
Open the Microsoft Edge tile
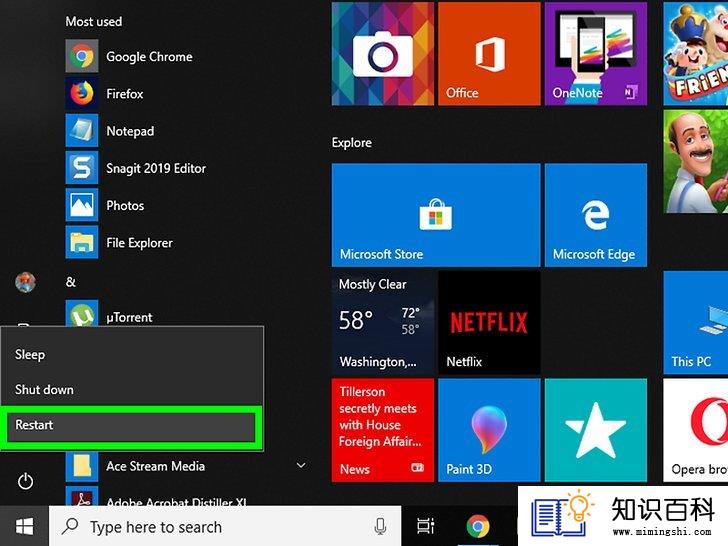pos(596,214)
